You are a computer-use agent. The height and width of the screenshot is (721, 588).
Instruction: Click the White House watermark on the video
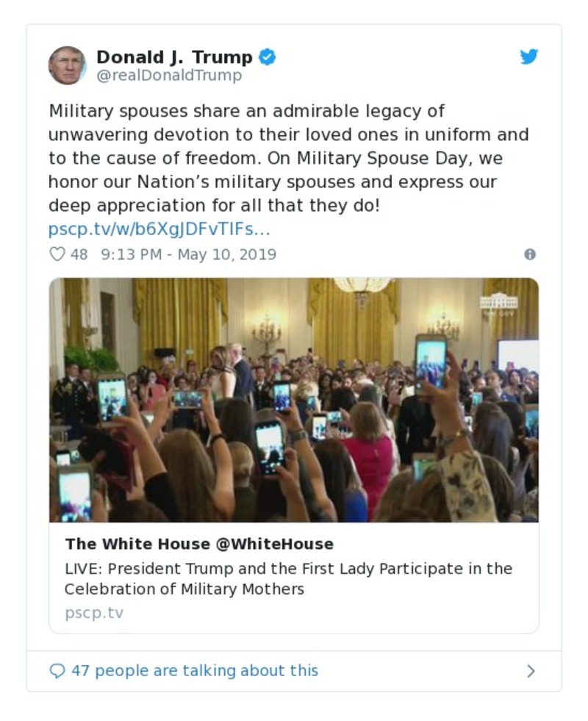pos(498,304)
